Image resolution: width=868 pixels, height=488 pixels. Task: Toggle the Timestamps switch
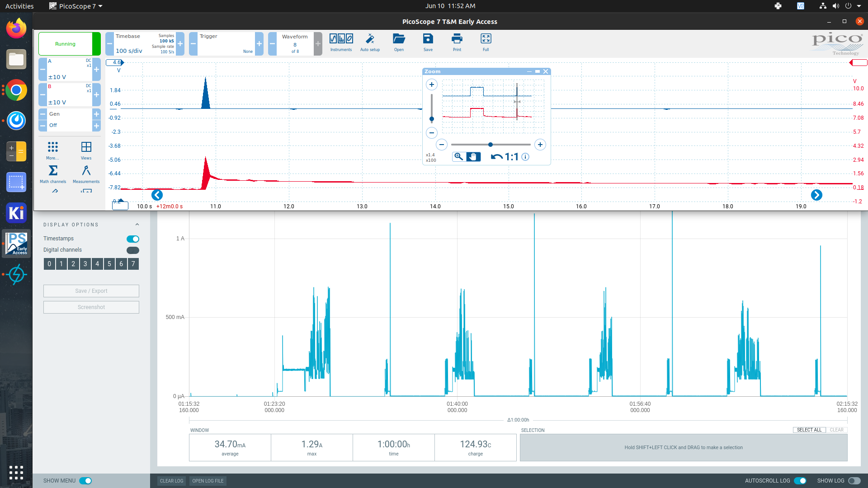[x=133, y=239]
